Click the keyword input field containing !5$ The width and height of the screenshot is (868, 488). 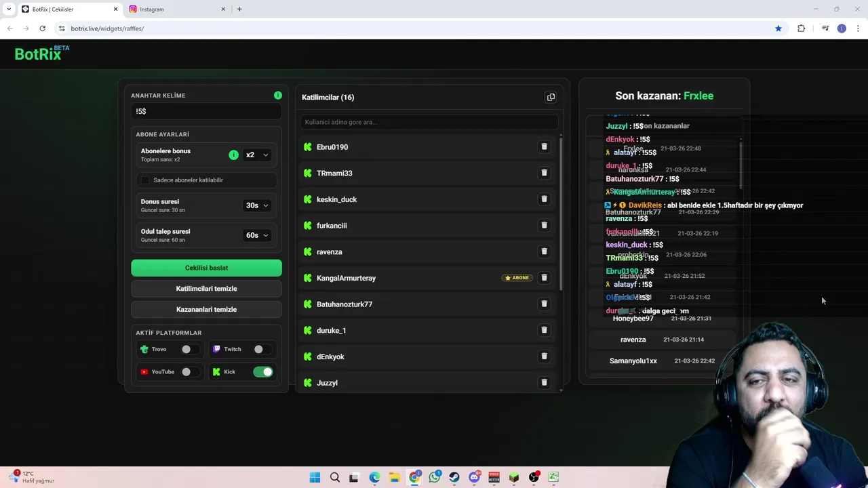pos(206,111)
